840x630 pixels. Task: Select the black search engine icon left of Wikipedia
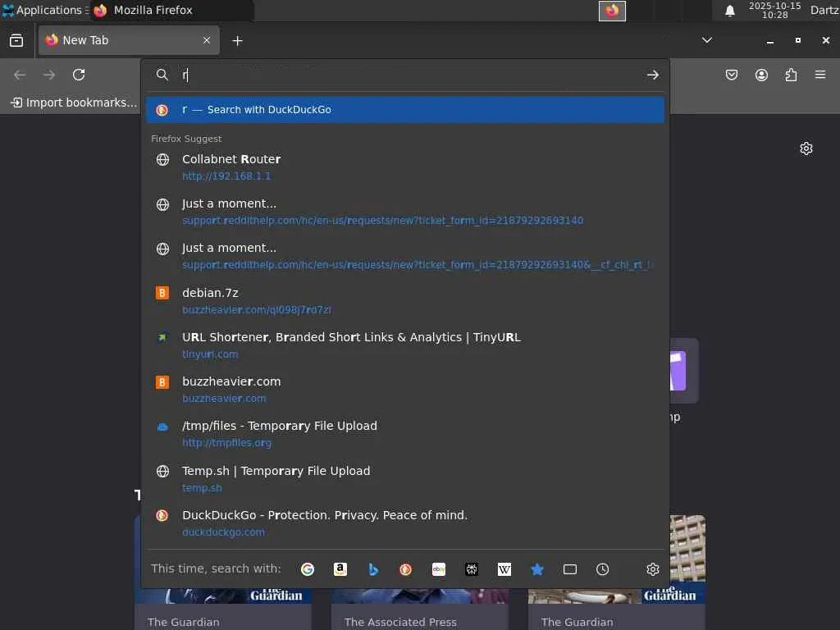coord(472,569)
